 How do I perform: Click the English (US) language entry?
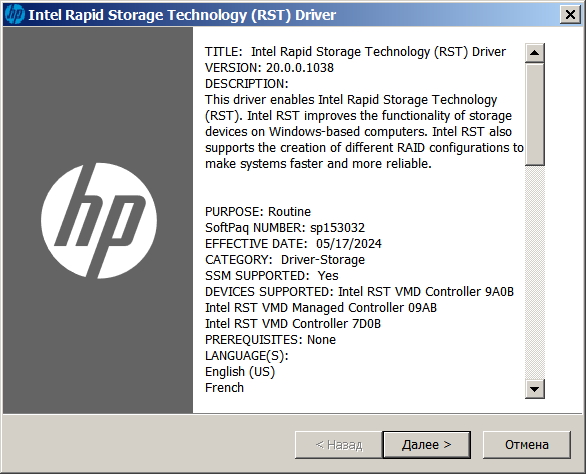[240, 372]
